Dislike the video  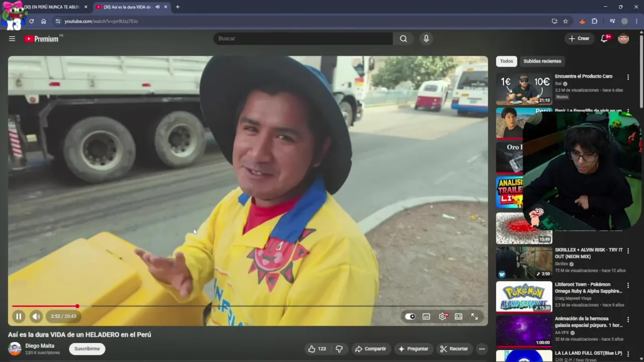coord(339,349)
